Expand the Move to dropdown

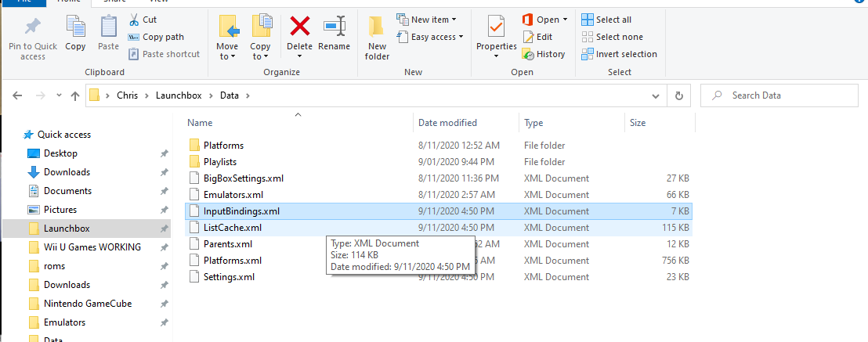point(228,56)
